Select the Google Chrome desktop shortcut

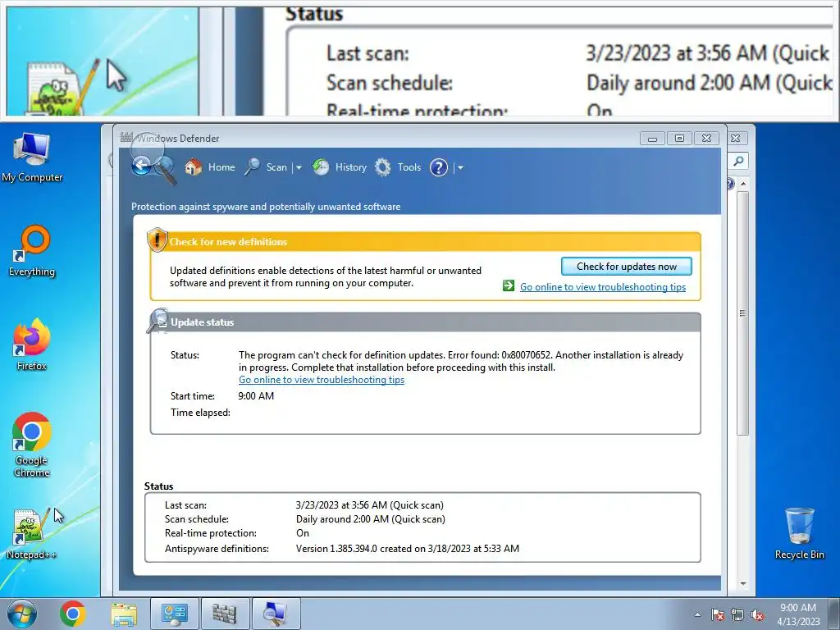tap(32, 444)
